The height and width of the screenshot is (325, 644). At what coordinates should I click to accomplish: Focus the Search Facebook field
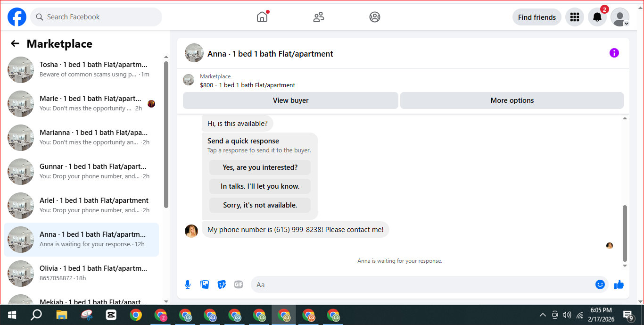[x=96, y=17]
